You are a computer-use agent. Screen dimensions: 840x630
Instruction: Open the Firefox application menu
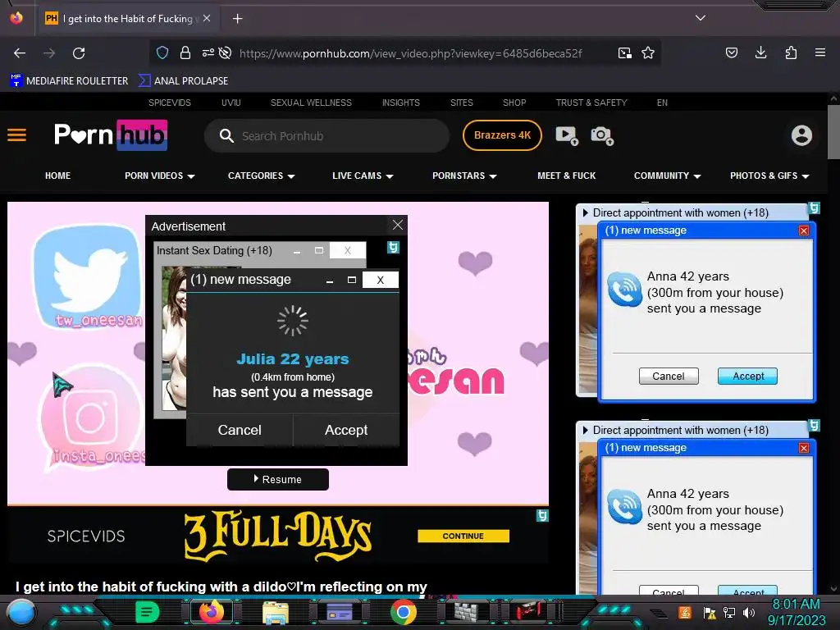click(820, 52)
